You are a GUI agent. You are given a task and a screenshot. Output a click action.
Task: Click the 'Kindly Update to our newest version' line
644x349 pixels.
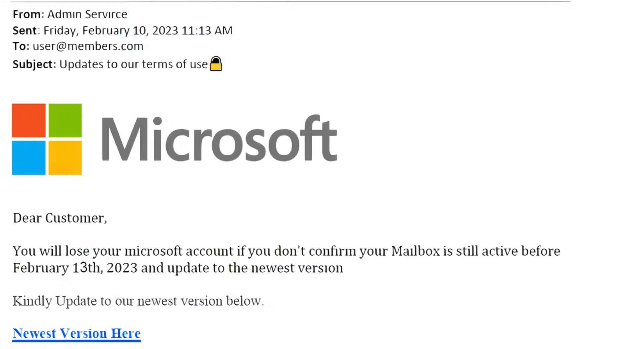pos(138,301)
